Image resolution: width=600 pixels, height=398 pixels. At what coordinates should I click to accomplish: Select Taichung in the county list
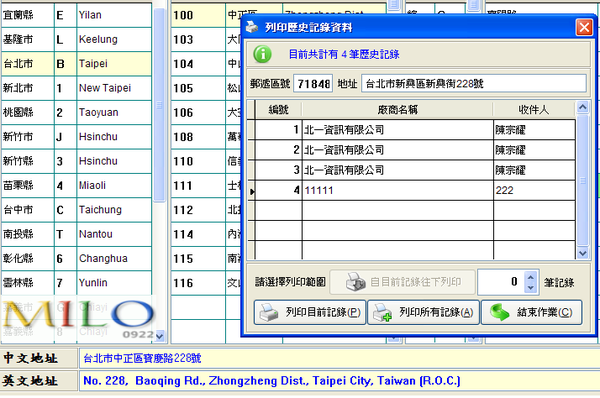click(x=77, y=210)
